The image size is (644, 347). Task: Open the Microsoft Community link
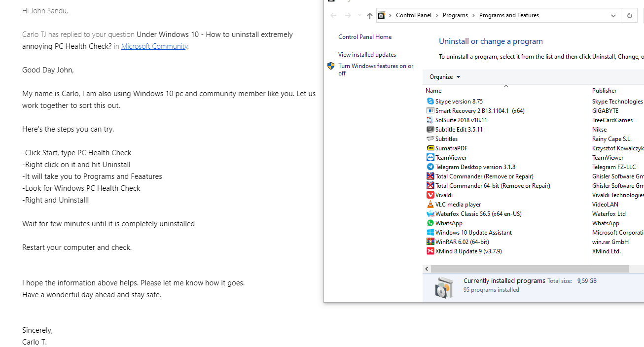pyautogui.click(x=154, y=46)
